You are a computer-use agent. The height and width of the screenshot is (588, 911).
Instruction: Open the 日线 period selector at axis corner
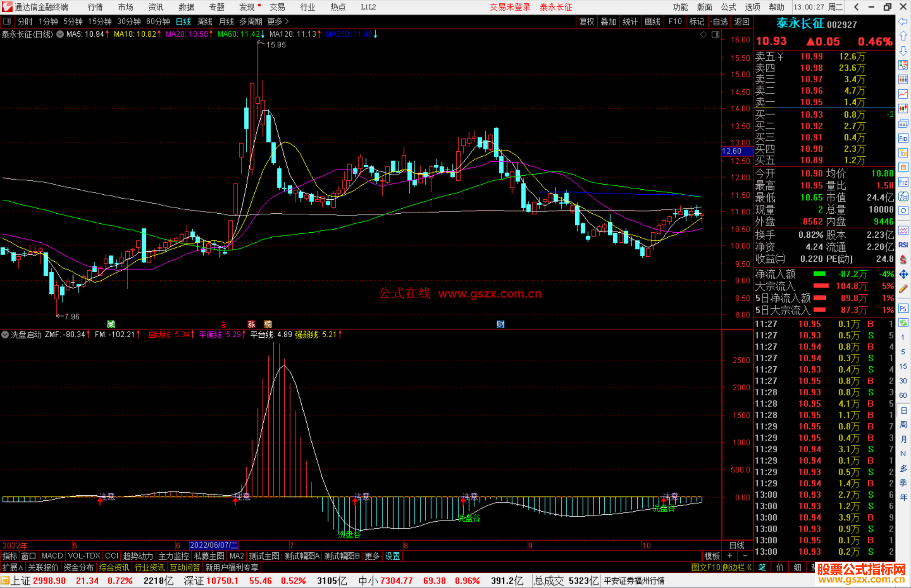pos(737,545)
